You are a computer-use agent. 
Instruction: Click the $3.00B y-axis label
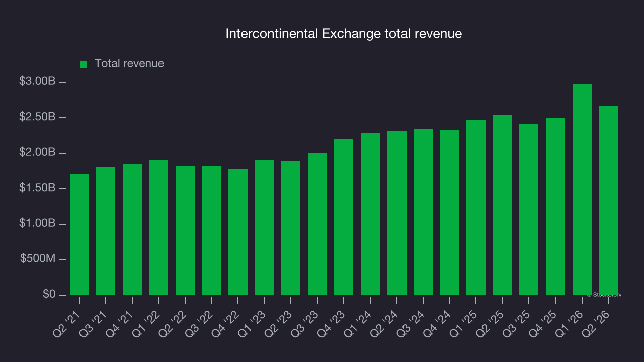pos(37,81)
